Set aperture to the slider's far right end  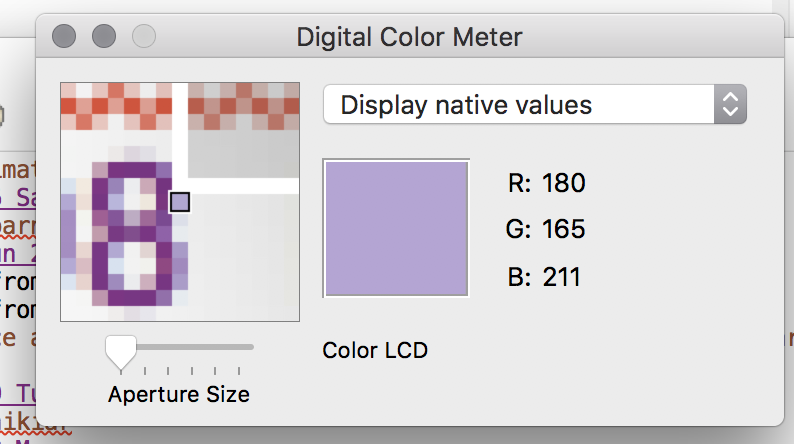252,347
